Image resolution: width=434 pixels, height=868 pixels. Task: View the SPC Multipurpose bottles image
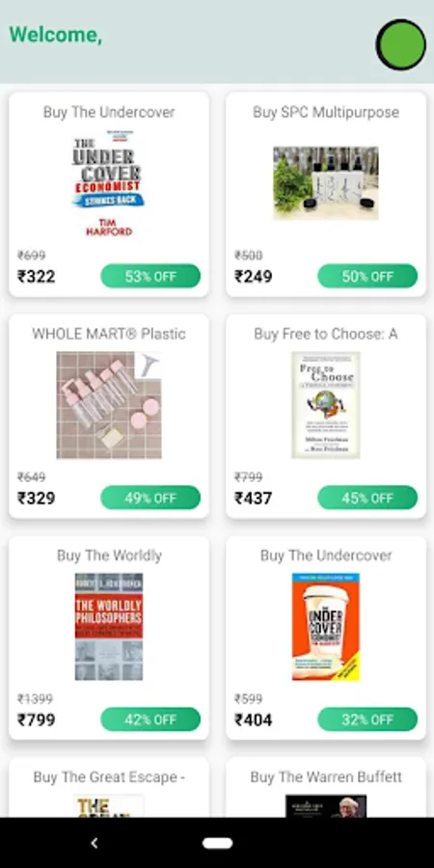point(326,183)
